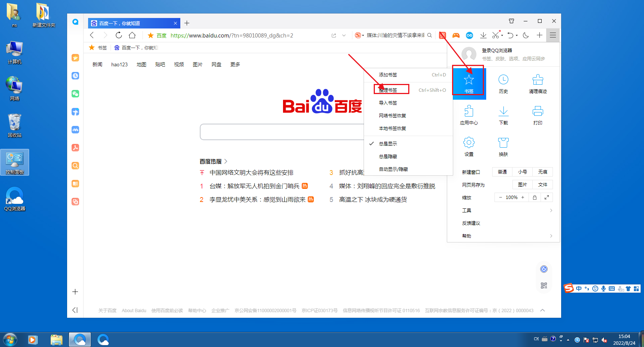The height and width of the screenshot is (347, 644).
Task: Open the sidebar orange book reader icon
Action: click(75, 184)
